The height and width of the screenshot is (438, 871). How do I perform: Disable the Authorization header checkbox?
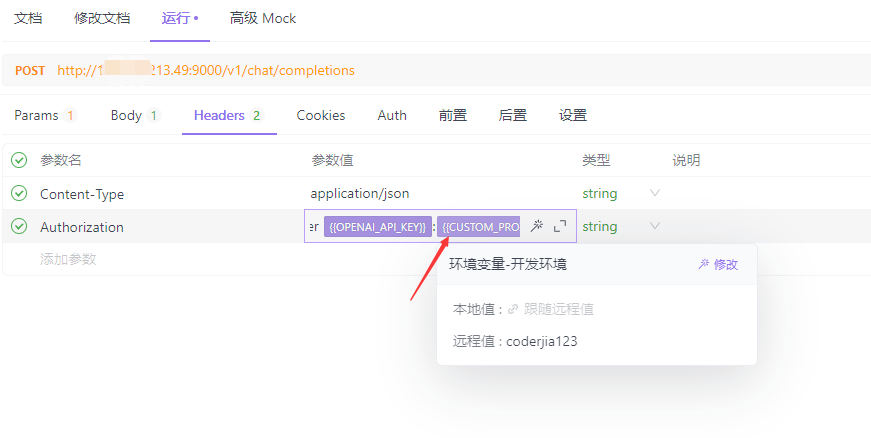19,226
